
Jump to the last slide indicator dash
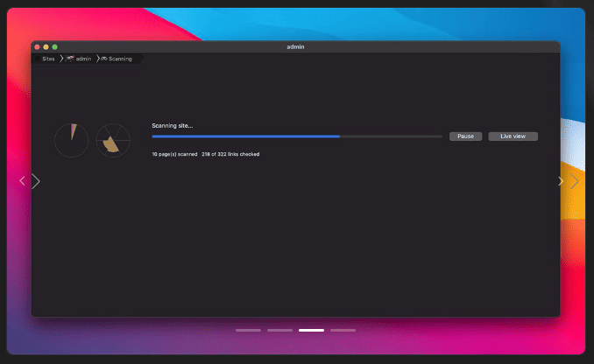[343, 331]
